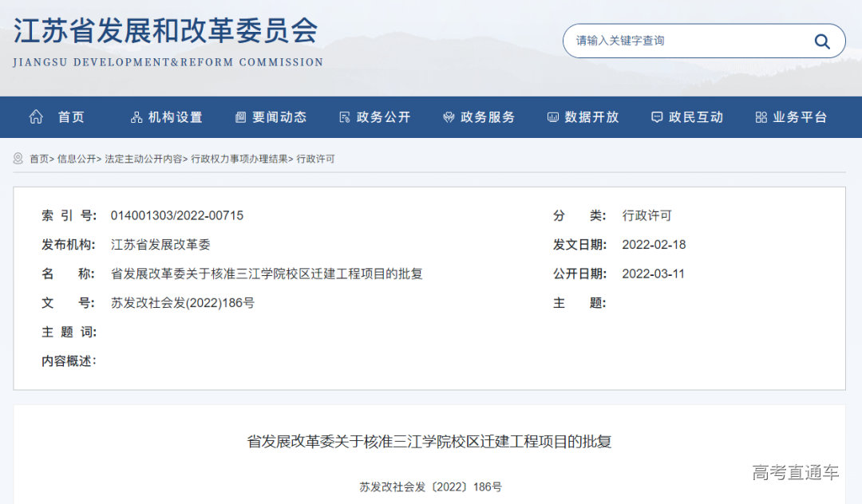Click the 请输入关键字查询 search input field
The width and height of the screenshot is (862, 504).
click(678, 41)
